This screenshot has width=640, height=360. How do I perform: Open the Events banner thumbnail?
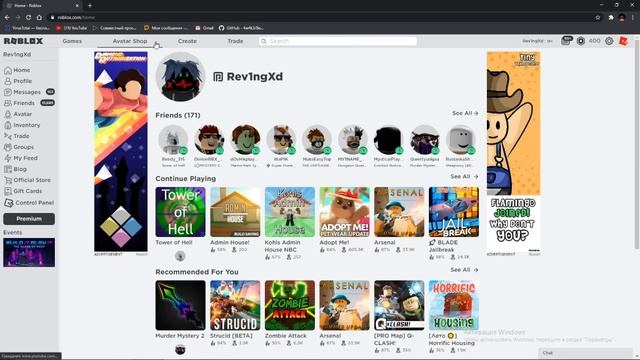[x=29, y=253]
